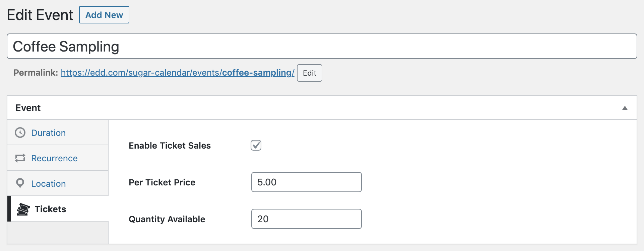Image resolution: width=644 pixels, height=251 pixels.
Task: Focus the Coffee Sampling title field
Action: coord(322,46)
